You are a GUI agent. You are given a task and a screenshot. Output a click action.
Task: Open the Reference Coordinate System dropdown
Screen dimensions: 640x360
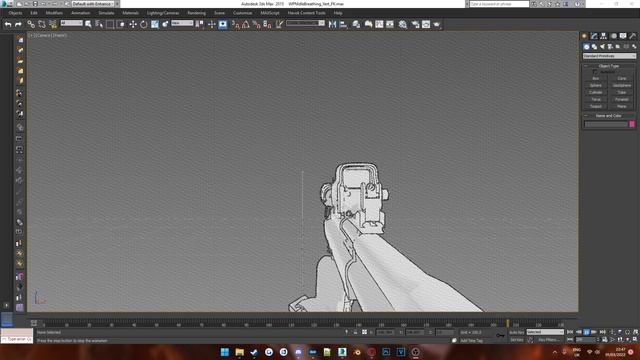(x=182, y=23)
